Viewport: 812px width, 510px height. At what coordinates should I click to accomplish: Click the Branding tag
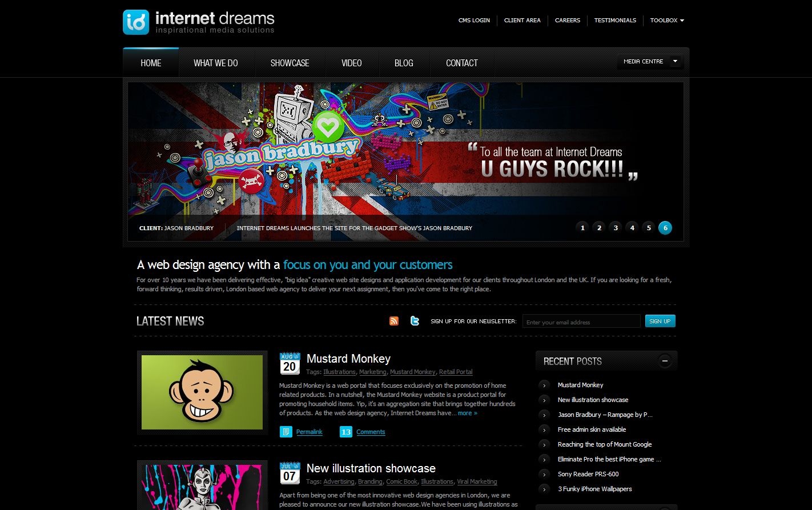(x=370, y=481)
